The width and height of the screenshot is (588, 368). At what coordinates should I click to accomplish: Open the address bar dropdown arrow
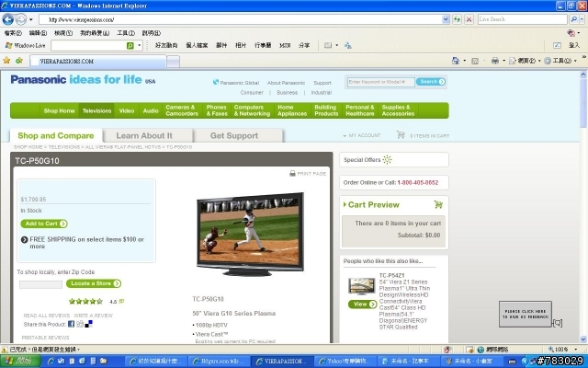(x=446, y=19)
